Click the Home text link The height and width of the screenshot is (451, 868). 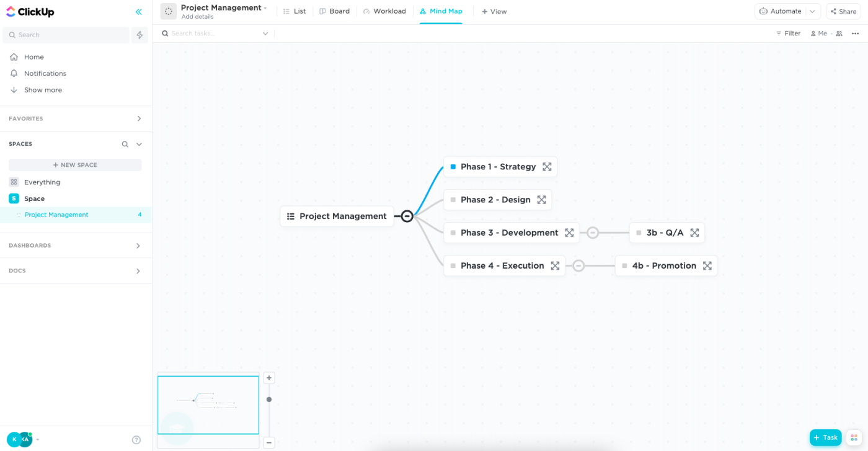pyautogui.click(x=34, y=57)
